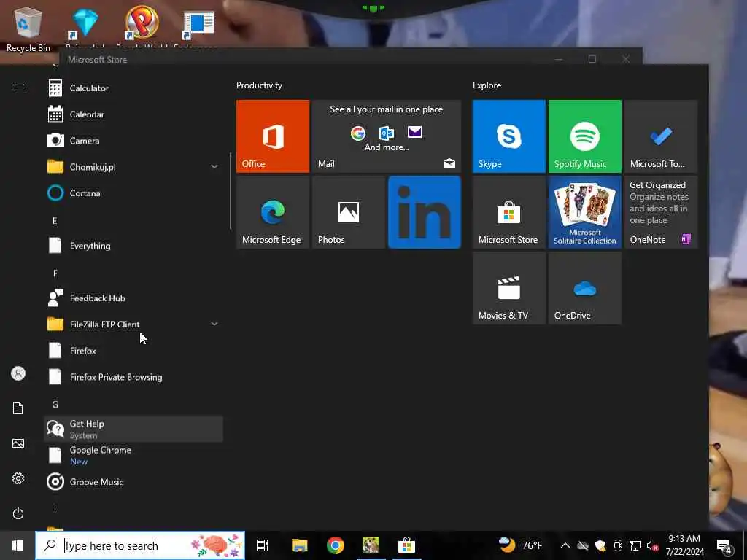Launch the Skype tile
747x560 pixels.
(x=508, y=136)
